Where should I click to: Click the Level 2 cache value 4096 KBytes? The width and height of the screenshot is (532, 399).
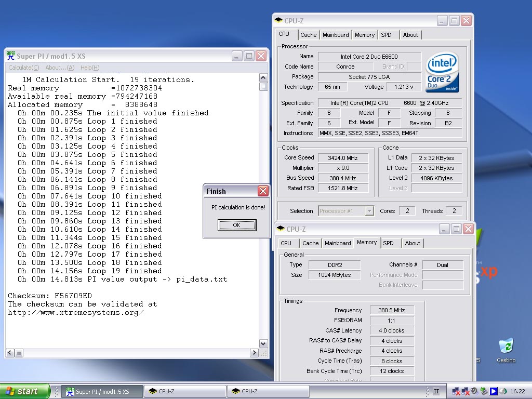coord(436,178)
